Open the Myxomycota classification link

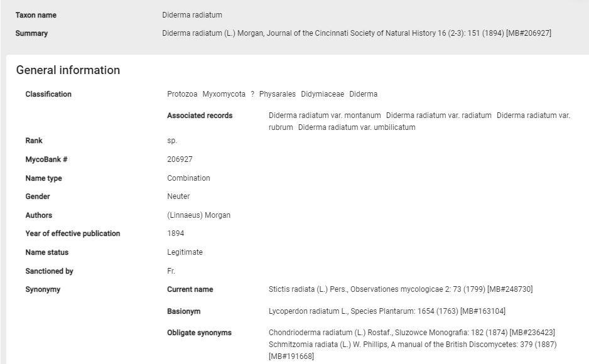coord(224,94)
